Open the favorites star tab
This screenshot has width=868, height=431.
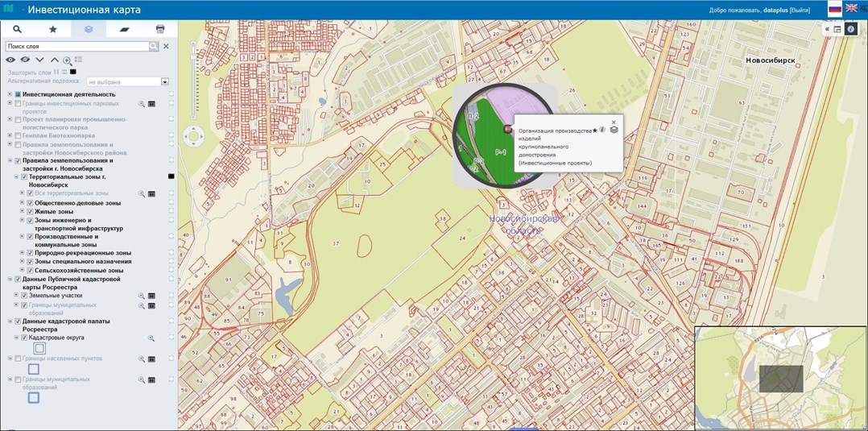53,29
